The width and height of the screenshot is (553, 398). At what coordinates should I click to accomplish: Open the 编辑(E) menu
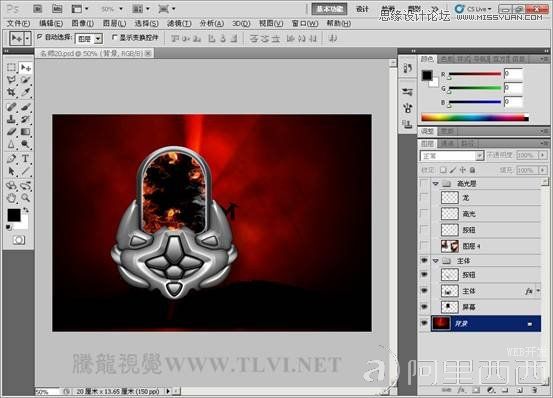(x=51, y=23)
